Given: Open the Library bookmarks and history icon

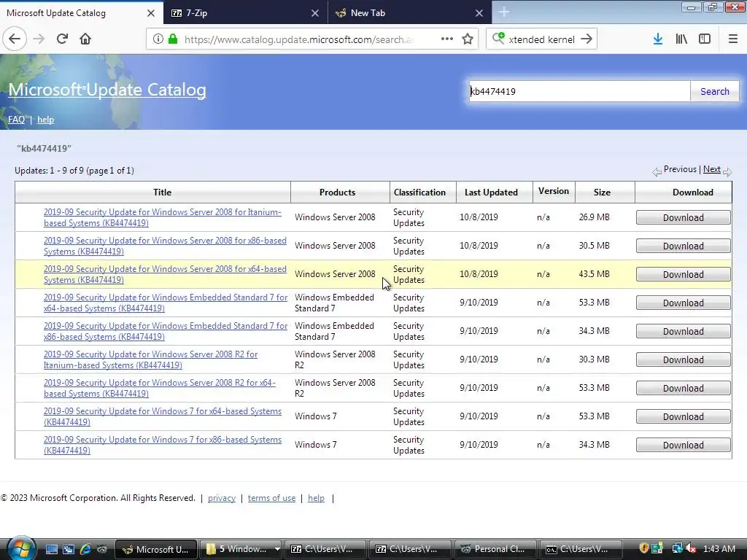Looking at the screenshot, I should tap(681, 39).
